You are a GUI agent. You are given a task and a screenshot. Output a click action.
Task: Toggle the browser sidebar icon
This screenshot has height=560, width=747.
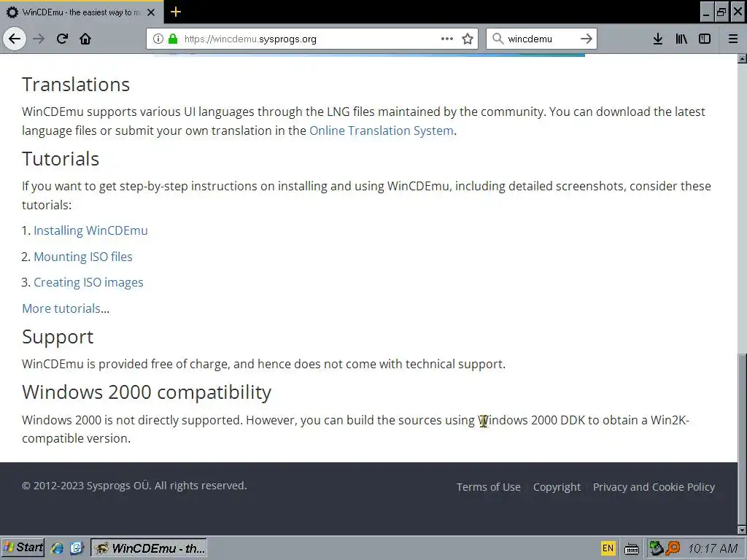[705, 39]
